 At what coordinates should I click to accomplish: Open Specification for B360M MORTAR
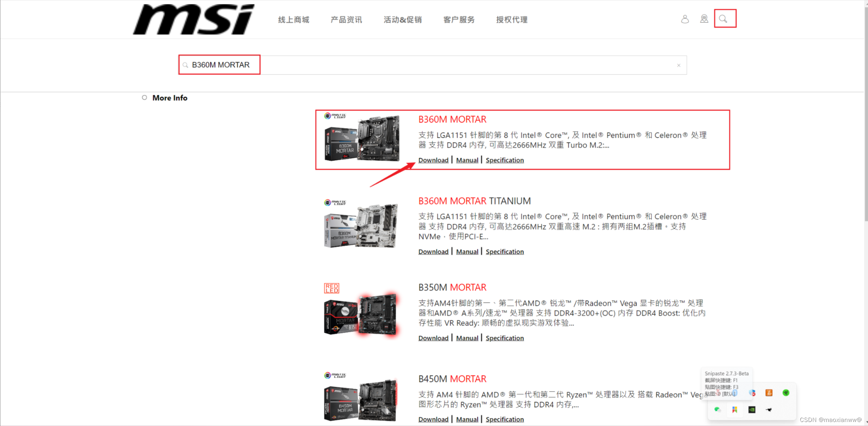coord(505,160)
